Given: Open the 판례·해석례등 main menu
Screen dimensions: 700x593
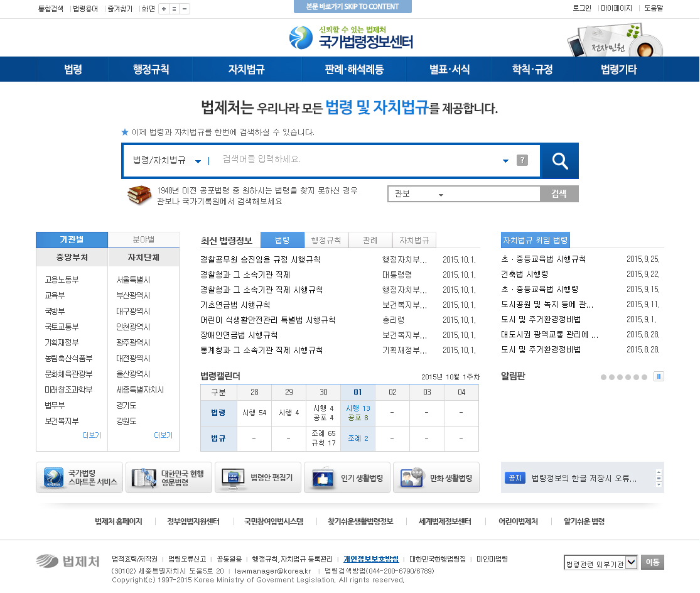Looking at the screenshot, I should pyautogui.click(x=354, y=69).
